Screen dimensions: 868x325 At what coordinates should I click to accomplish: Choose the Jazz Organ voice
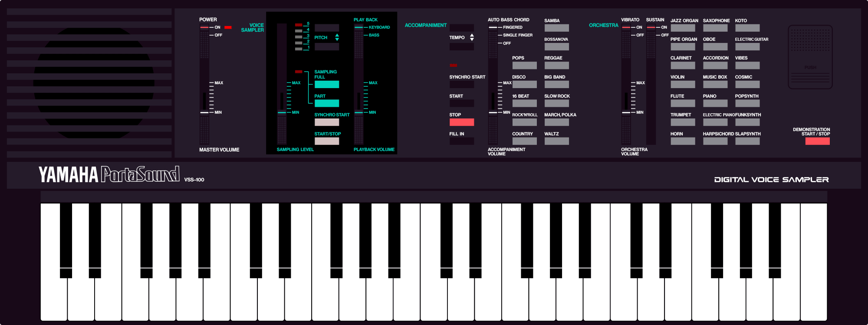point(683,28)
